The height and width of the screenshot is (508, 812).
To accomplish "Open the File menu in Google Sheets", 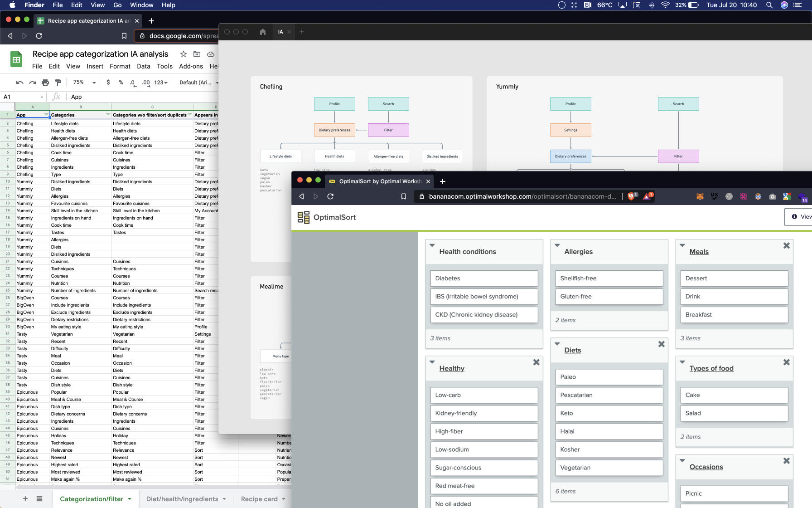I will tap(37, 66).
